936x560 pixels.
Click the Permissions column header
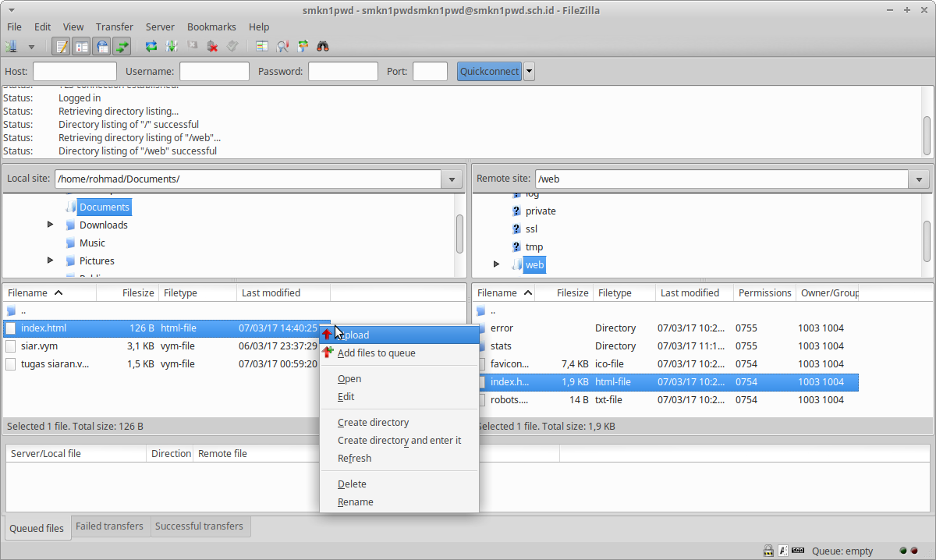(764, 292)
